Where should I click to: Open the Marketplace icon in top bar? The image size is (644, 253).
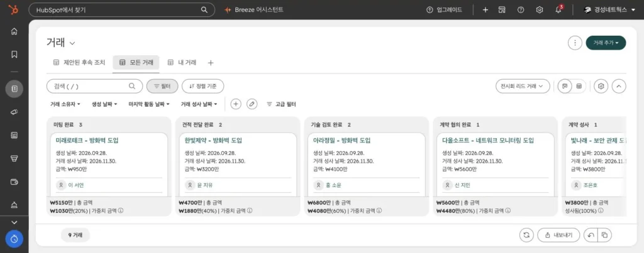501,10
